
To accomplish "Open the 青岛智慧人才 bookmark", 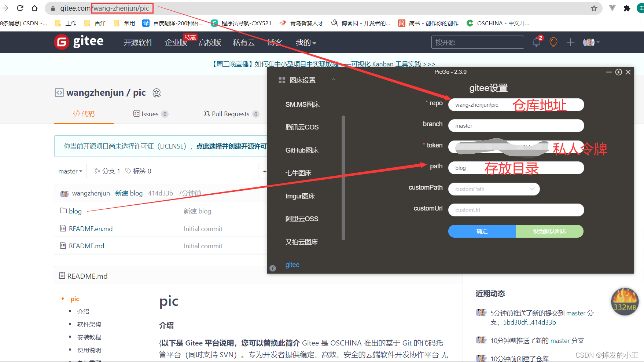I will click(301, 23).
